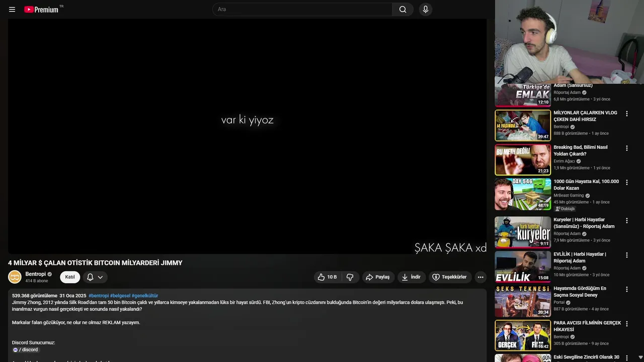This screenshot has width=644, height=362.
Task: Open options for Breaking Bad video
Action: (627, 148)
